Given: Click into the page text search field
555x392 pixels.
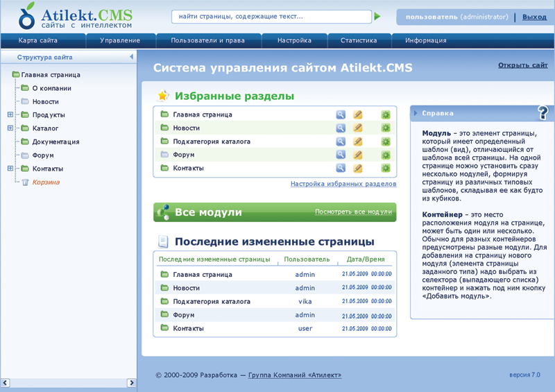Looking at the screenshot, I should [271, 17].
